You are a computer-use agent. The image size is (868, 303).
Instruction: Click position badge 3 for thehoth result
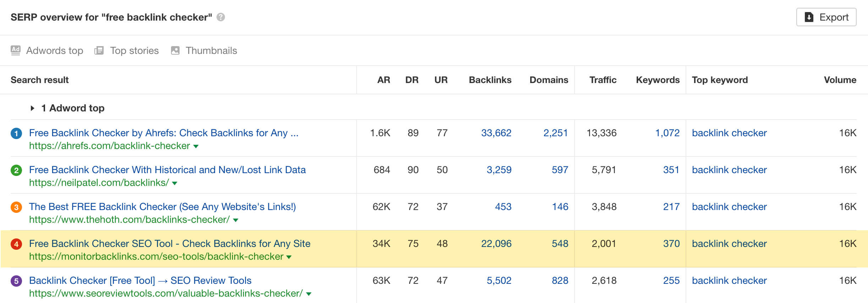(16, 207)
